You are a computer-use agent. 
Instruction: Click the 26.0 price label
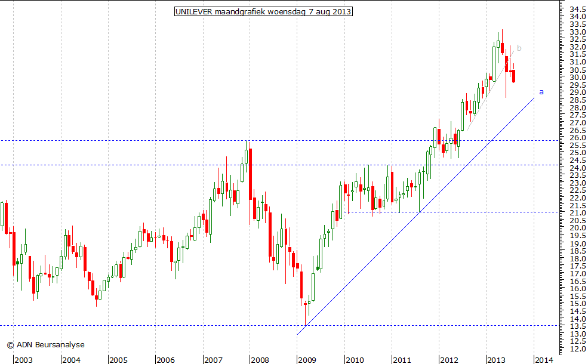[x=577, y=138]
